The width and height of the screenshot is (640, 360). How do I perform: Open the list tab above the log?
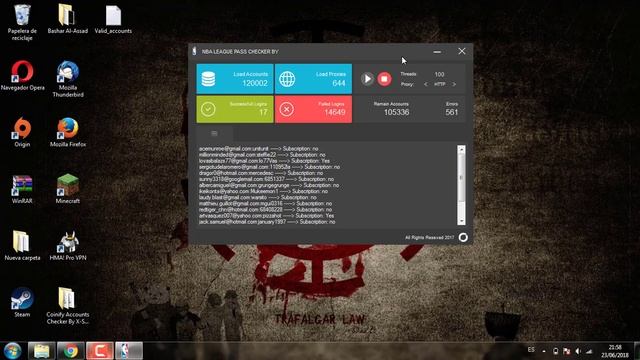214,133
